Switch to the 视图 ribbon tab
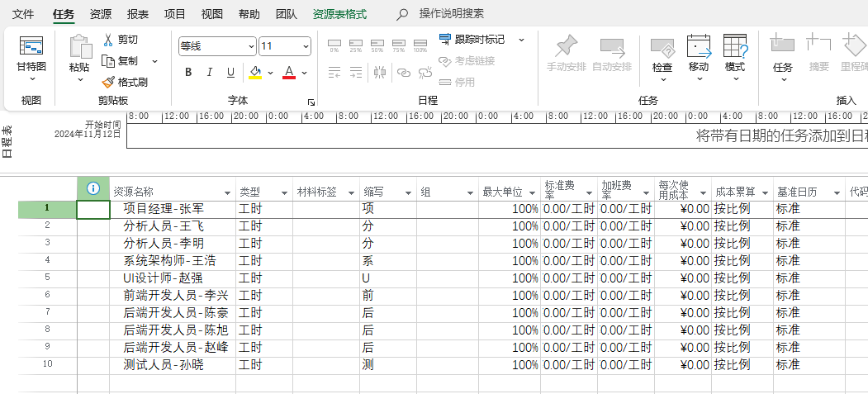Image resolution: width=868 pixels, height=394 pixels. 212,14
